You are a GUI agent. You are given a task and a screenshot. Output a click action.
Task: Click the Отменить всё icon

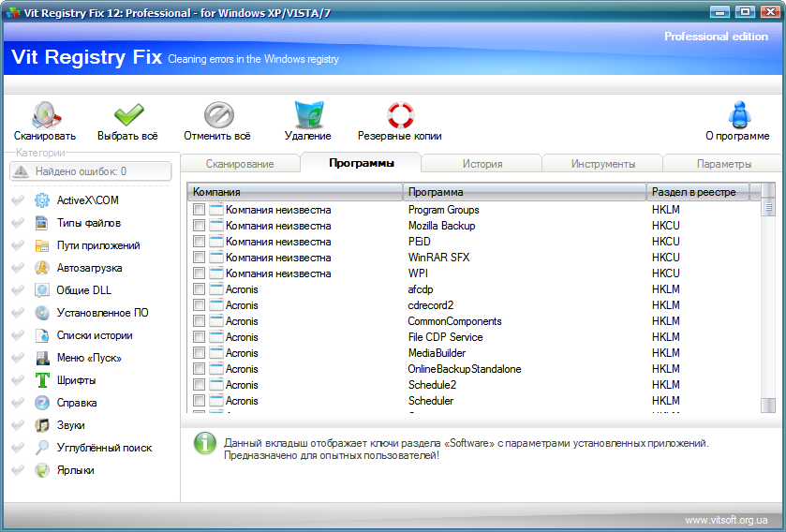tap(217, 115)
